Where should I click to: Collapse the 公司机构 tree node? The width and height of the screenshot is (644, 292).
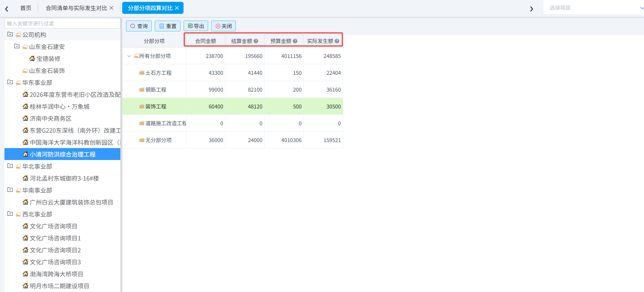(10, 34)
